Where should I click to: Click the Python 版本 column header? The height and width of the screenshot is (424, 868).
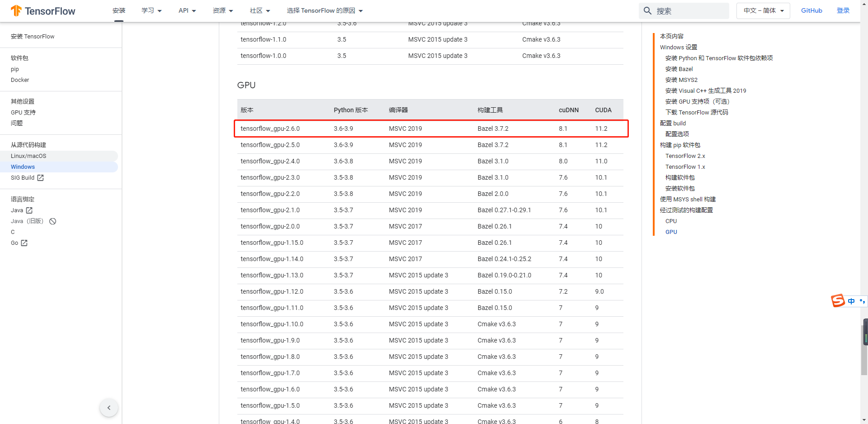point(351,110)
